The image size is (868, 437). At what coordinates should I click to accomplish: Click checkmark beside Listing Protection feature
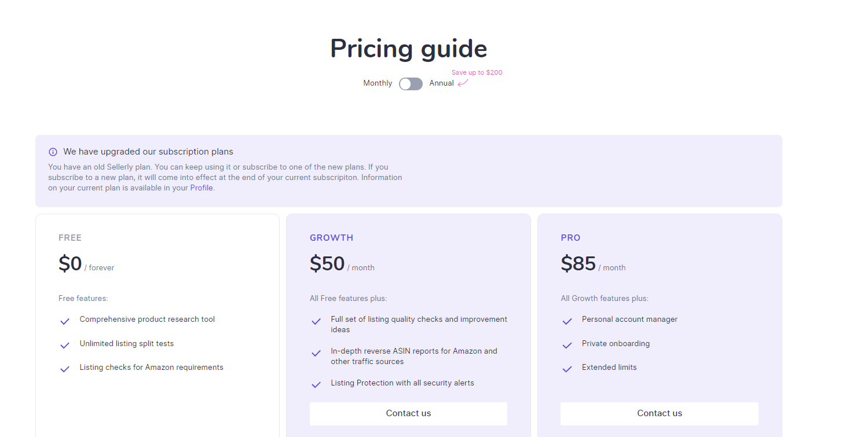[x=316, y=385]
